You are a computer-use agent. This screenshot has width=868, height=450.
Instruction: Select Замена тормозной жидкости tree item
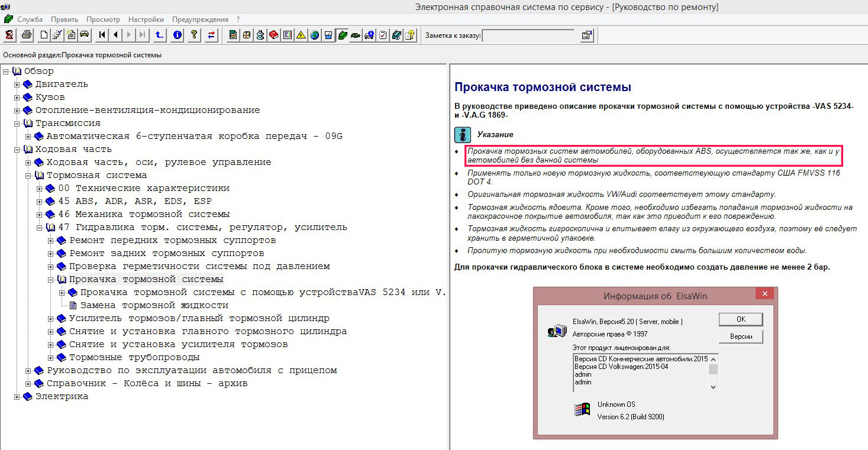point(154,306)
